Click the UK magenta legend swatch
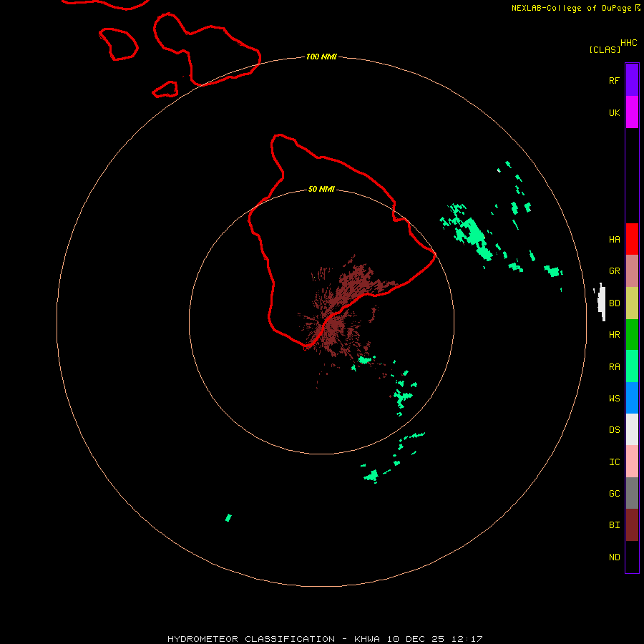Viewport: 644px width, 644px height. [632, 112]
